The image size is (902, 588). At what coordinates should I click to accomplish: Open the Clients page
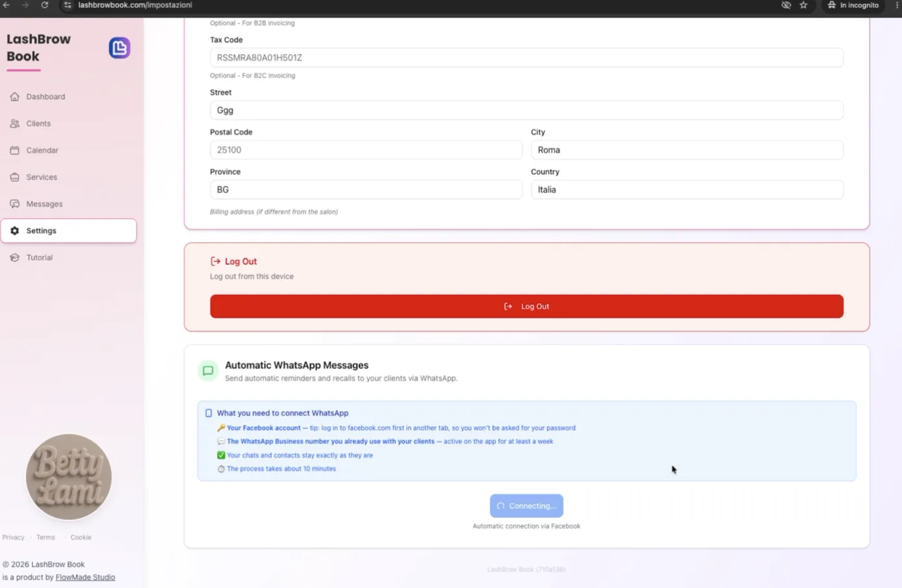[68, 123]
